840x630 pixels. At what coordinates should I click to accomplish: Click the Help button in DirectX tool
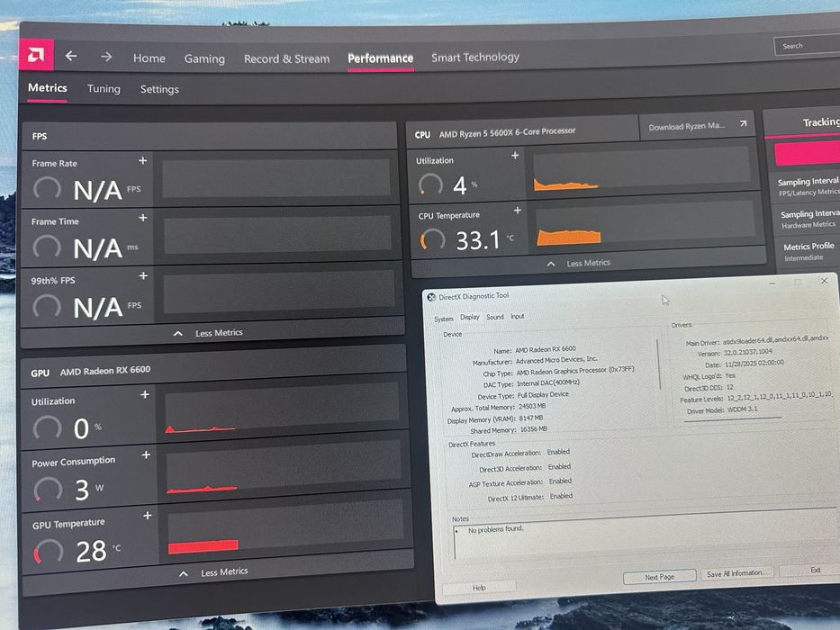(479, 588)
